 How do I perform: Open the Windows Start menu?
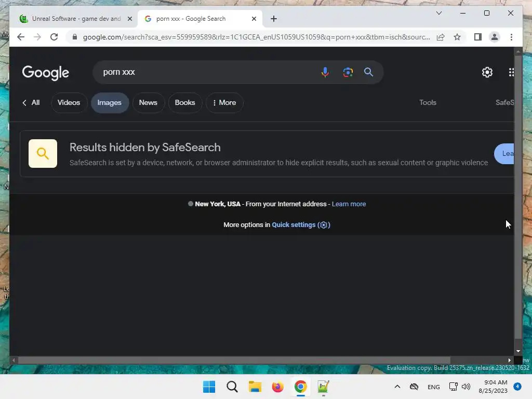(209, 387)
